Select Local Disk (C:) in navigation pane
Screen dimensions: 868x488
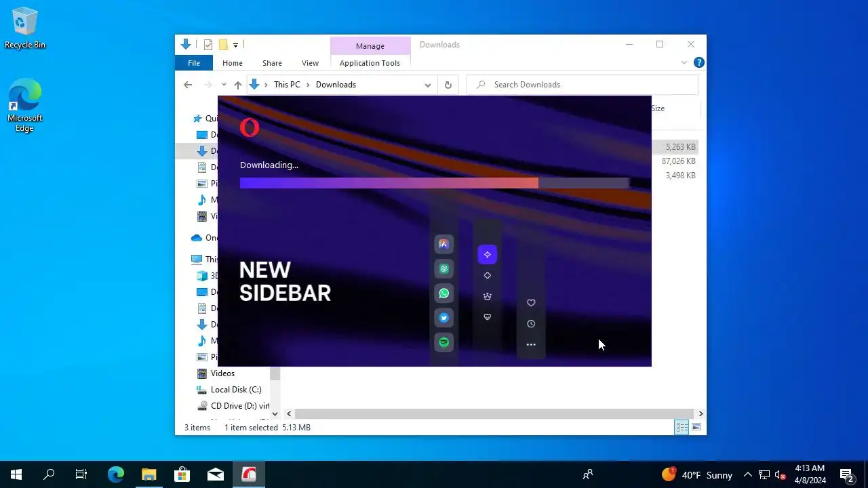tap(236, 390)
